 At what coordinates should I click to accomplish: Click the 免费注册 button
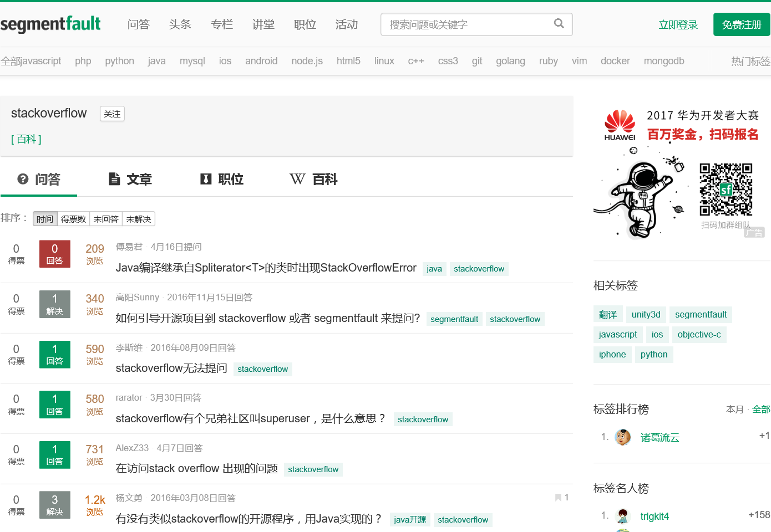coord(742,24)
